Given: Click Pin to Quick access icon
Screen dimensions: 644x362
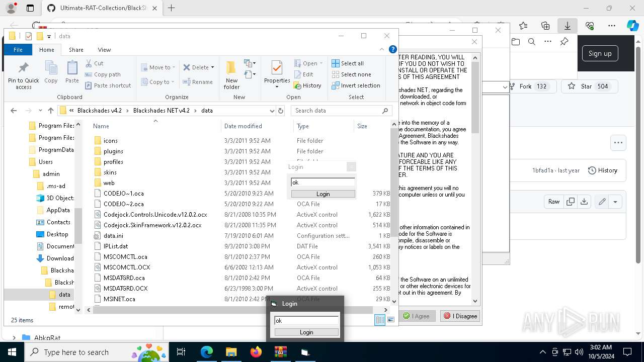Looking at the screenshot, I should point(23,75).
